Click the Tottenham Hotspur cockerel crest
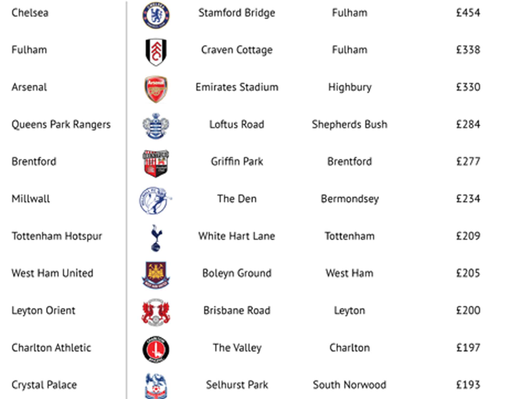Image resolution: width=532 pixels, height=399 pixels. tap(156, 238)
